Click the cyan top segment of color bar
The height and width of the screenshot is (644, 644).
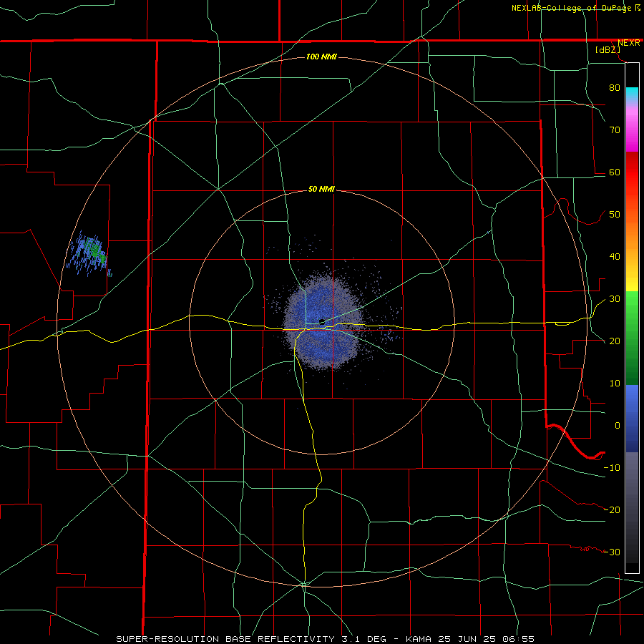(632, 94)
